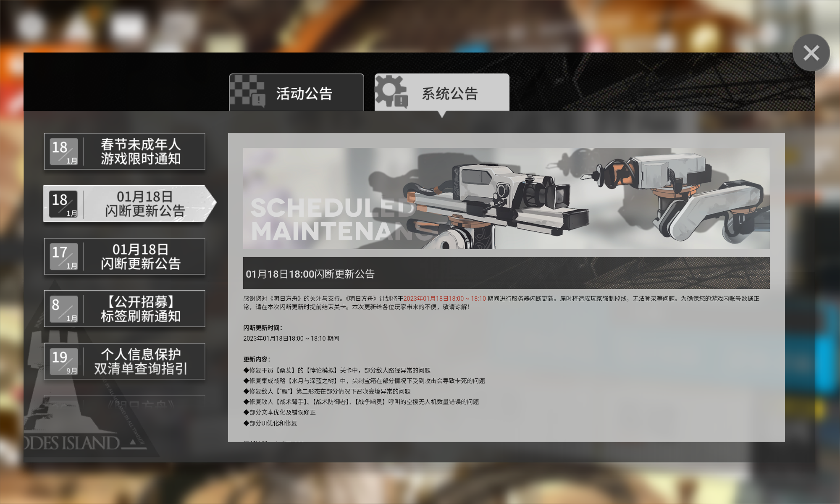The height and width of the screenshot is (504, 840).
Task: Switch to the 活动公告 tab
Action: (297, 92)
